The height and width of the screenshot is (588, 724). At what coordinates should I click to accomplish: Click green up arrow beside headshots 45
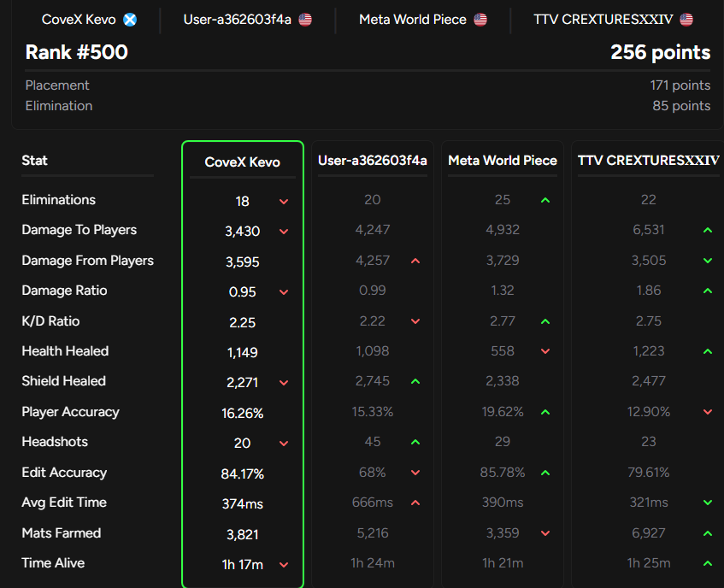[x=415, y=442]
